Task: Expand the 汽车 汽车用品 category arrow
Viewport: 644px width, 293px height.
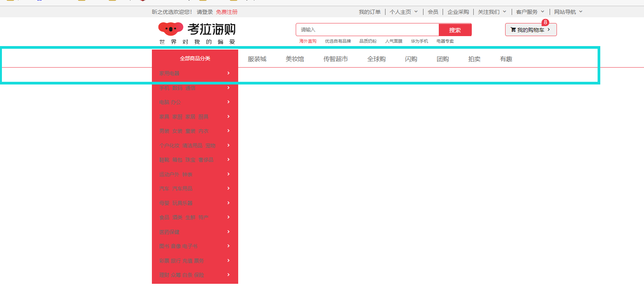Action: [x=229, y=188]
